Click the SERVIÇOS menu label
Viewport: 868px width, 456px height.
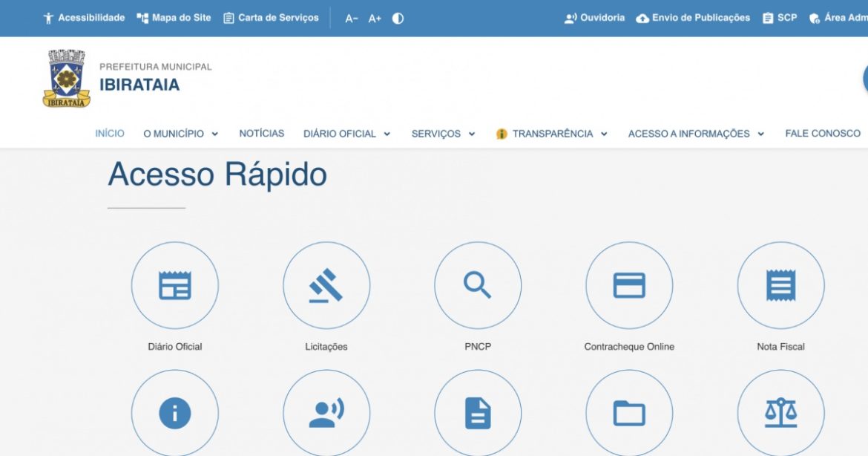[436, 134]
